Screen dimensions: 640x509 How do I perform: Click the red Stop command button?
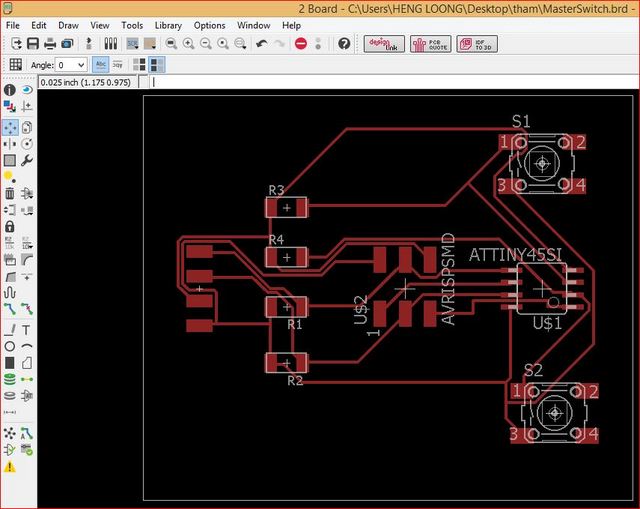coord(301,43)
